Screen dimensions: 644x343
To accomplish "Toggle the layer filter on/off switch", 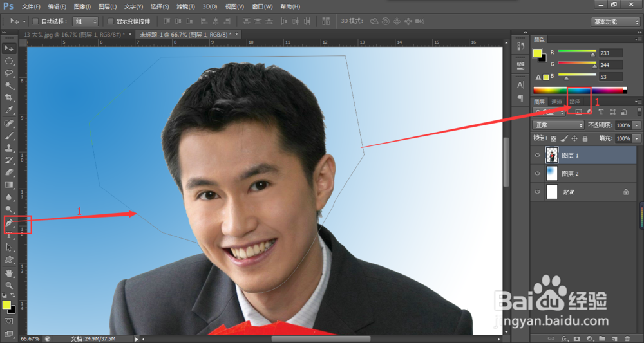I will coord(639,111).
